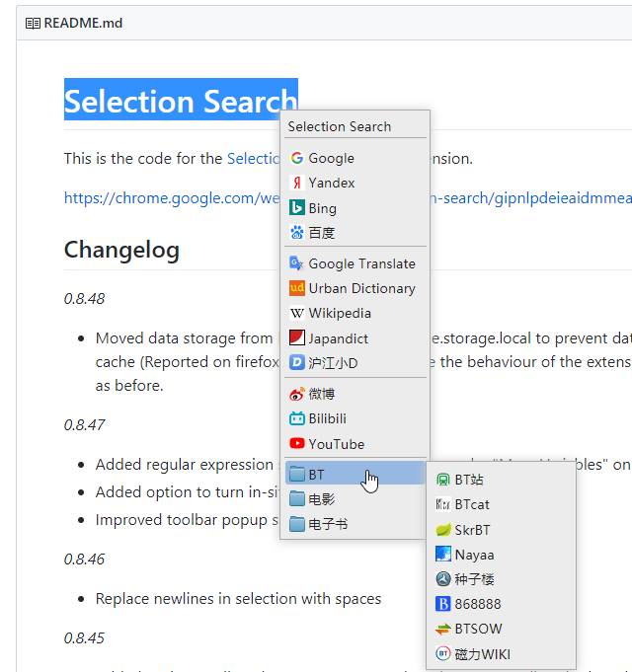Pick SkrBT from BT submenu
Image resolution: width=632 pixels, height=672 pixels.
coord(472,530)
